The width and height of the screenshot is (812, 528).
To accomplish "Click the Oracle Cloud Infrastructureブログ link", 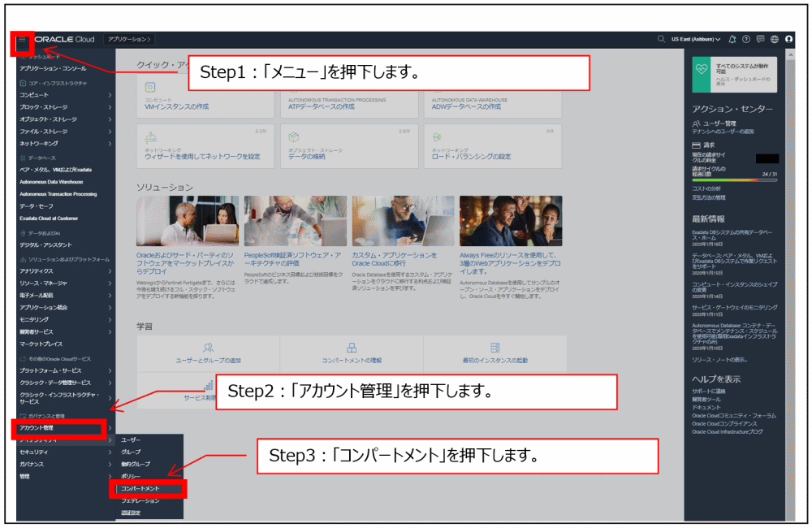I will (727, 432).
